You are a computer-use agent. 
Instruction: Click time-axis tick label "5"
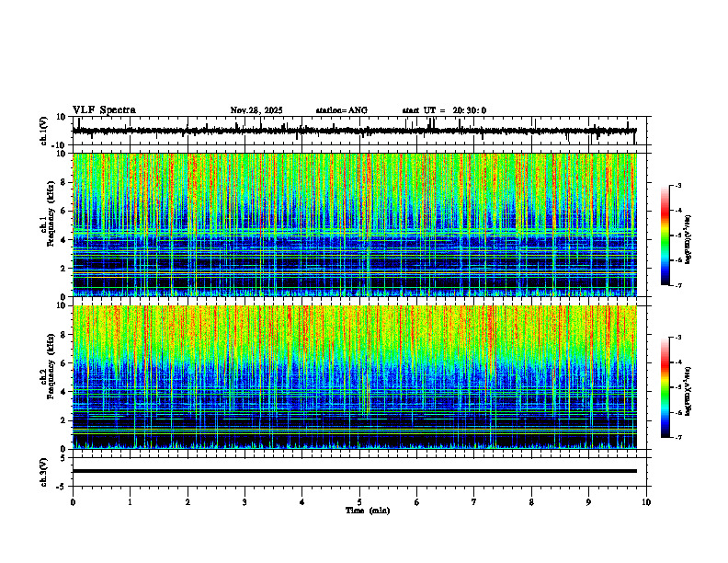pos(359,502)
